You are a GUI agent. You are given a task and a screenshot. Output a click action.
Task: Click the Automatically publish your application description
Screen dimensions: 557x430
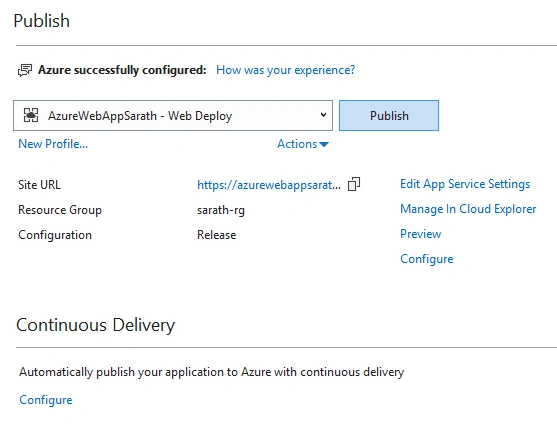tap(212, 372)
